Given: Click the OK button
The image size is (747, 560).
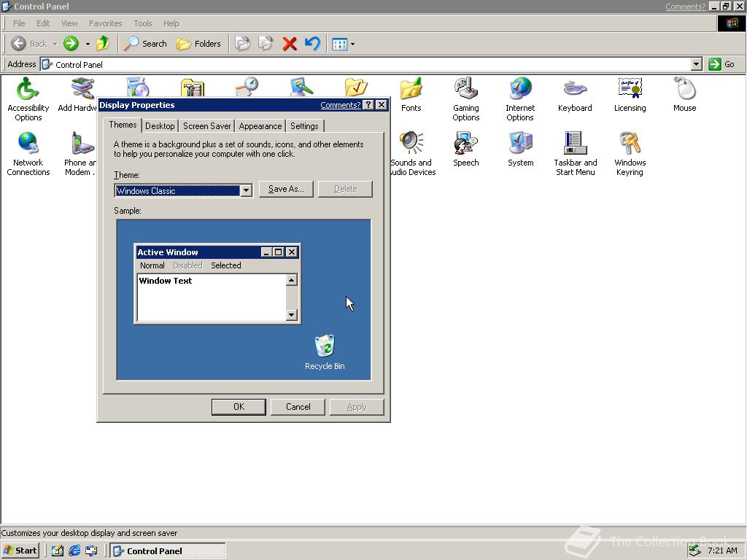Looking at the screenshot, I should tap(239, 407).
